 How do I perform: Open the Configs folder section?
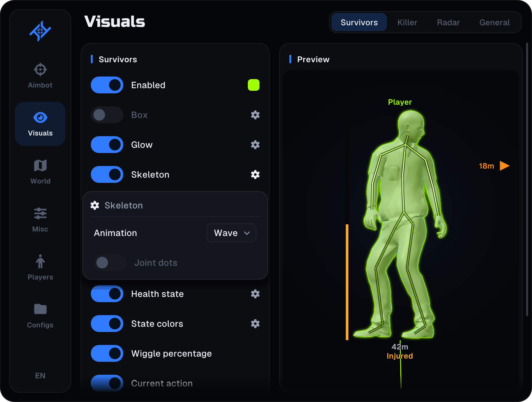pyautogui.click(x=40, y=316)
